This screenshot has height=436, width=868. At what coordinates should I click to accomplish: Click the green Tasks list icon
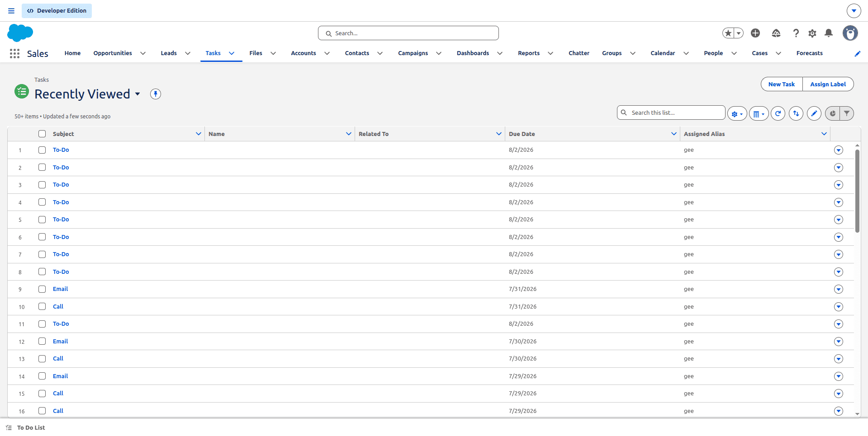click(22, 91)
